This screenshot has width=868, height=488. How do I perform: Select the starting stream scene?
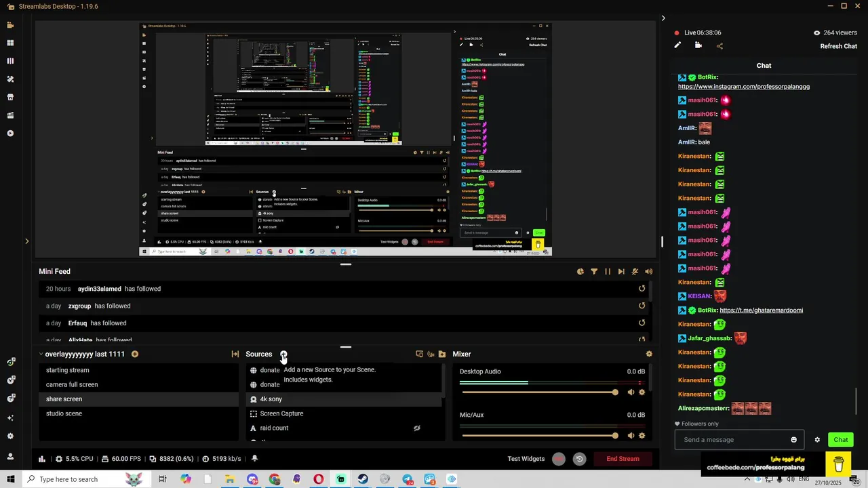138,370
